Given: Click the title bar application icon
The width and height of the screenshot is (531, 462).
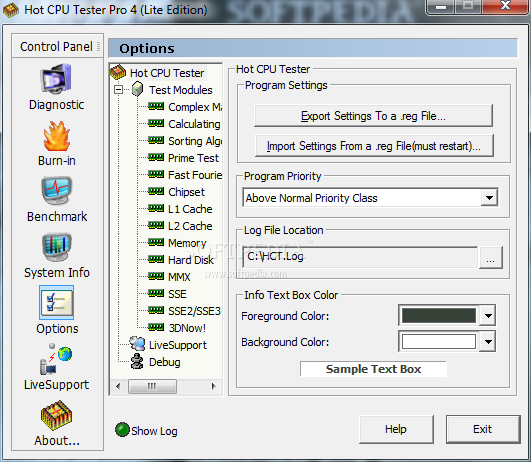Looking at the screenshot, I should (11, 10).
